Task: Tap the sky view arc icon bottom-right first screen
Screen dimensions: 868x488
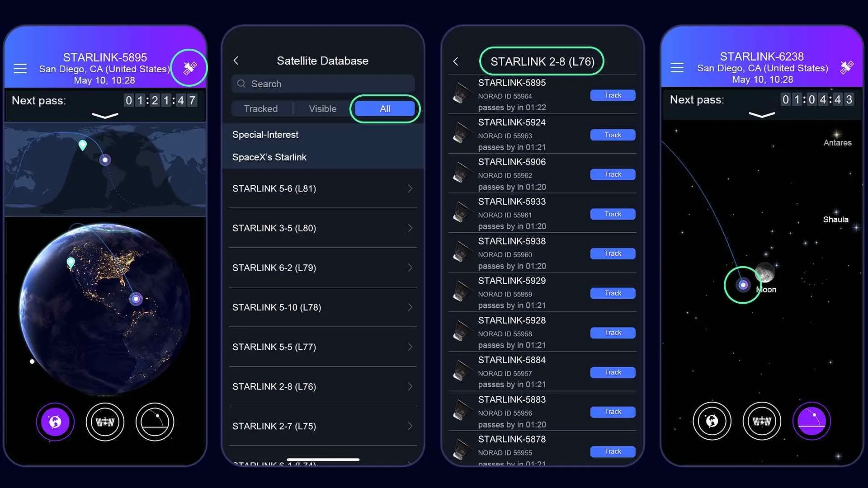Action: 155,422
